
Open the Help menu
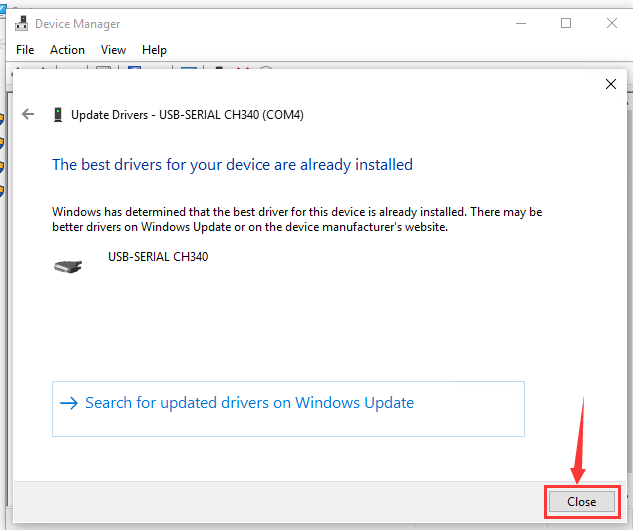point(154,50)
